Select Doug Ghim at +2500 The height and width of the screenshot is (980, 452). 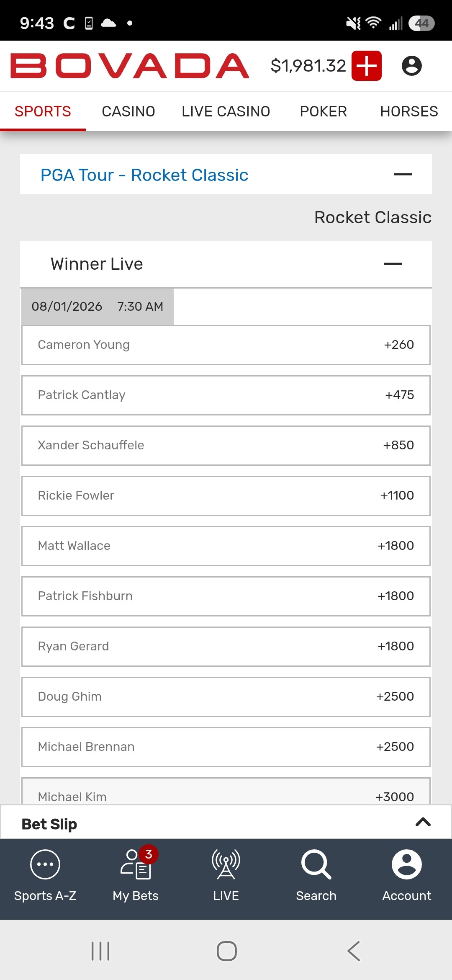(226, 697)
